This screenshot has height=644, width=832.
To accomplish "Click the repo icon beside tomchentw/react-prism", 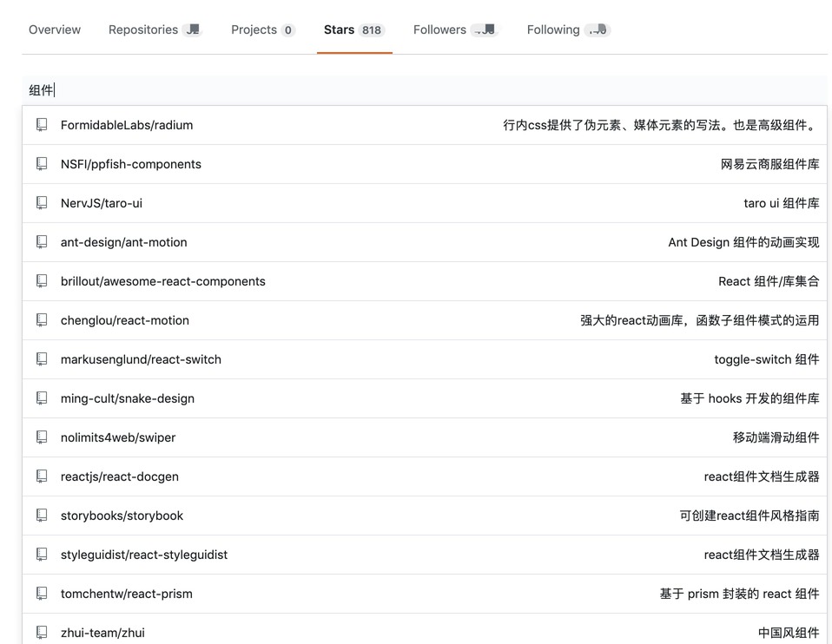I will click(x=42, y=593).
